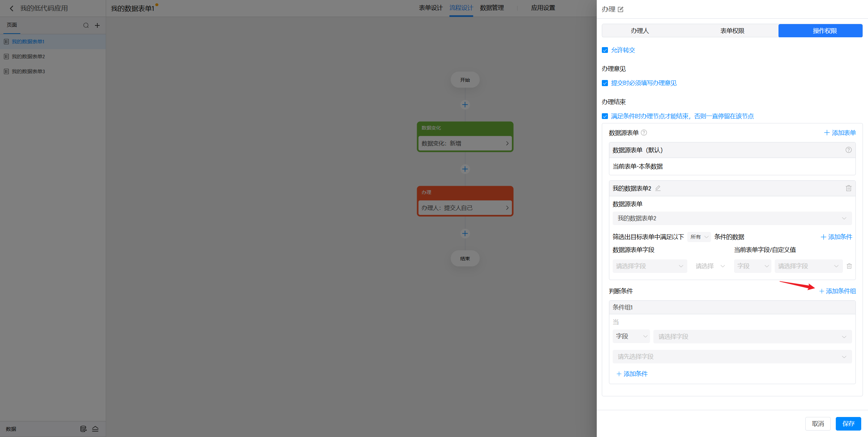Click the search icon in the 页面 panel
Image resolution: width=868 pixels, height=437 pixels.
coord(86,25)
